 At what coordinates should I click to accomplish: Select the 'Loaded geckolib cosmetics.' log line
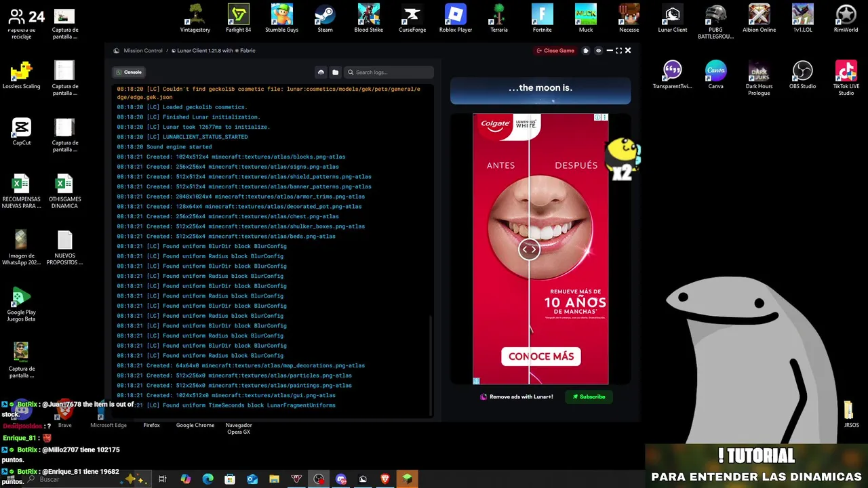coord(182,107)
